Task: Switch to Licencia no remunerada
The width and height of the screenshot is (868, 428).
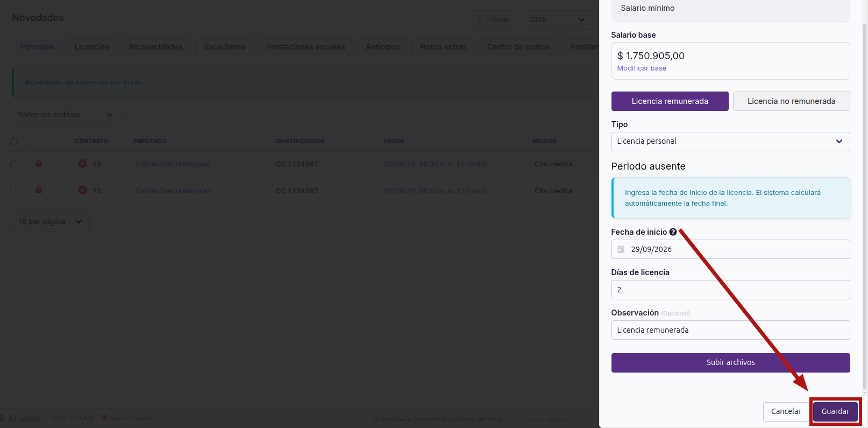Action: pos(791,101)
